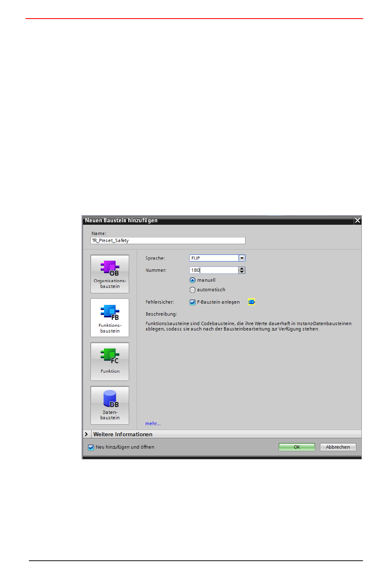Click the Nummer: label

coord(156,270)
